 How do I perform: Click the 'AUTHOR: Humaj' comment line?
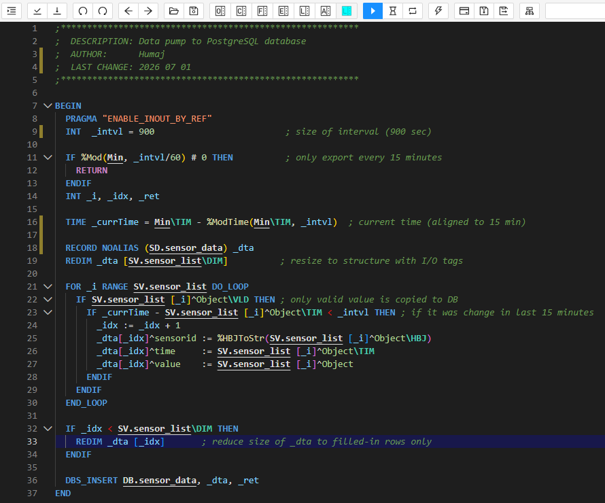[x=110, y=54]
